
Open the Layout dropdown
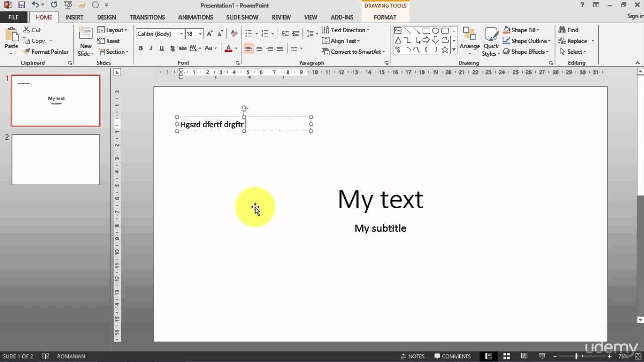click(x=113, y=30)
